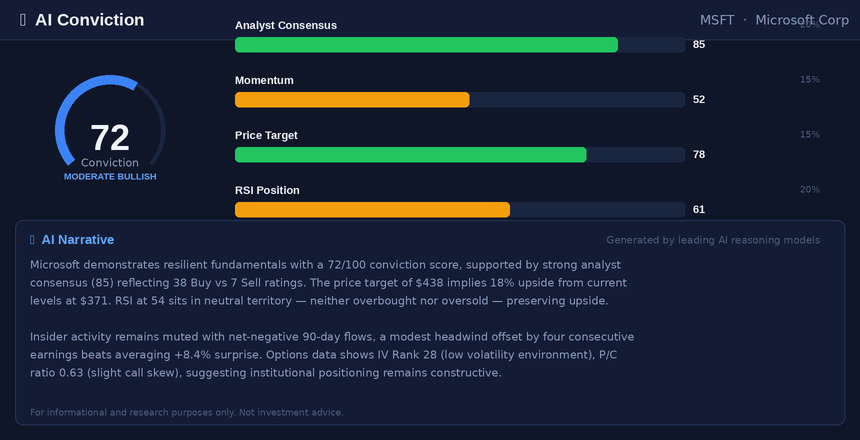Click the AI Narrative section title
This screenshot has width=860, height=440.
(x=77, y=240)
